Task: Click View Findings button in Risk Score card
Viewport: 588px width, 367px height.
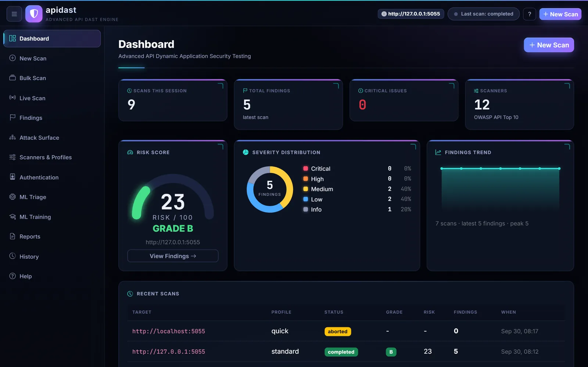Action: [173, 256]
